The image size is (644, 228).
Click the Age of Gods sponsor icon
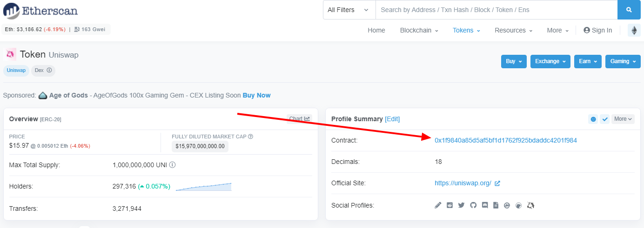(x=43, y=95)
